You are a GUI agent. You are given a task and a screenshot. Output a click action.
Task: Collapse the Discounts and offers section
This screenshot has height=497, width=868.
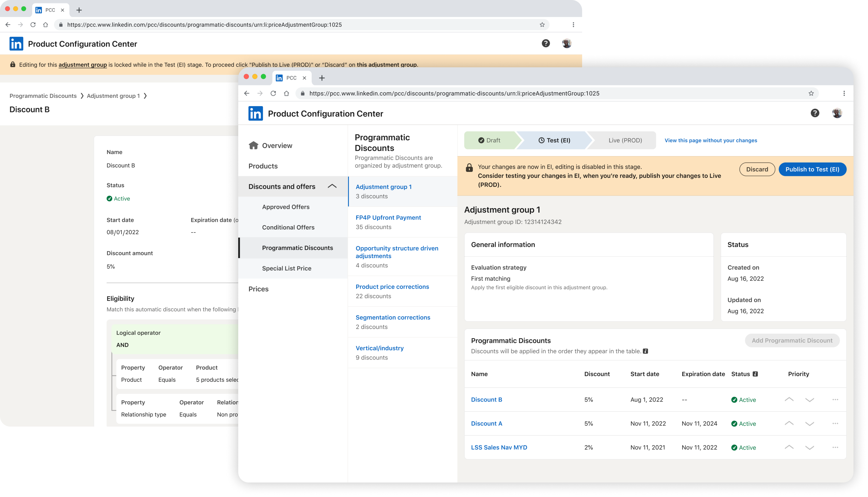[332, 186]
